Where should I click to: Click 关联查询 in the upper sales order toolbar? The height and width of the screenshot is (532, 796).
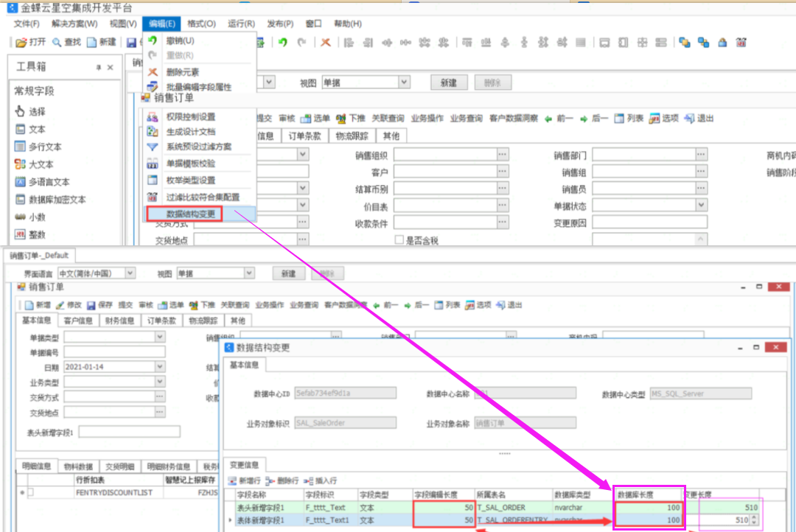point(388,119)
